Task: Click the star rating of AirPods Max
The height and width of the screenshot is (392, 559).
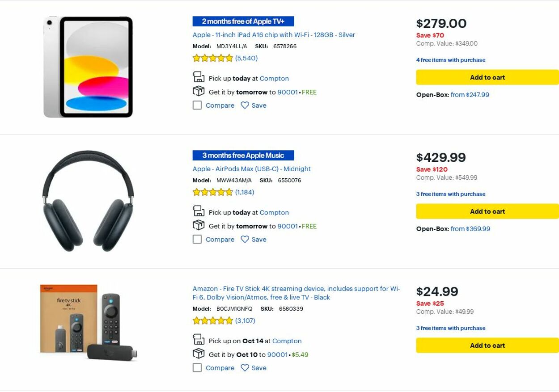Action: tap(213, 192)
